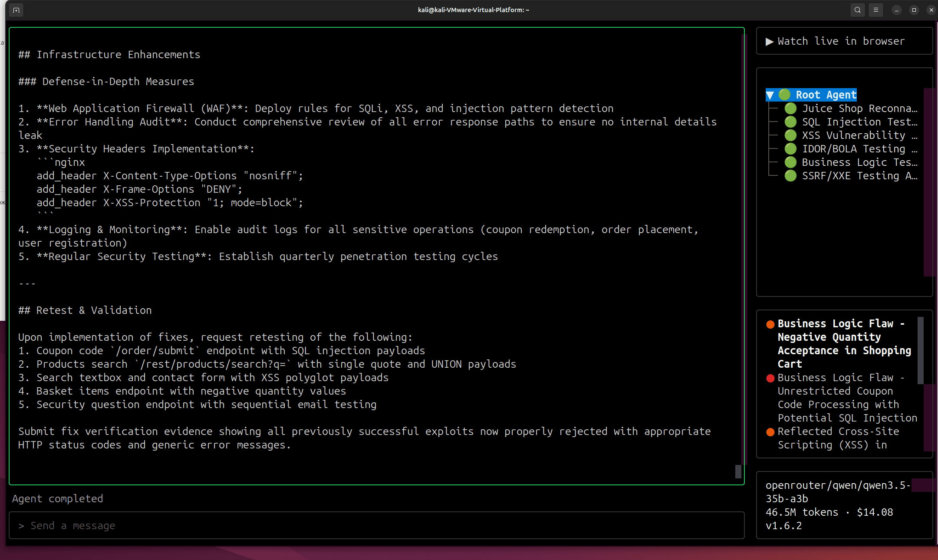Minimize the terminal window
The height and width of the screenshot is (560, 938).
[x=896, y=10]
